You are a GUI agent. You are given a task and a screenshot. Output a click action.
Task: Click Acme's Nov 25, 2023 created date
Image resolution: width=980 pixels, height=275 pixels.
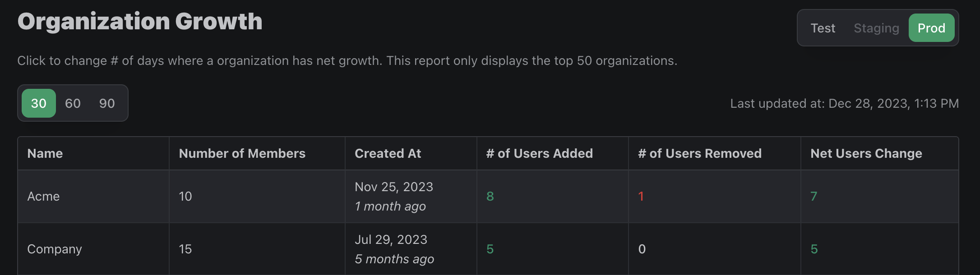(x=393, y=187)
